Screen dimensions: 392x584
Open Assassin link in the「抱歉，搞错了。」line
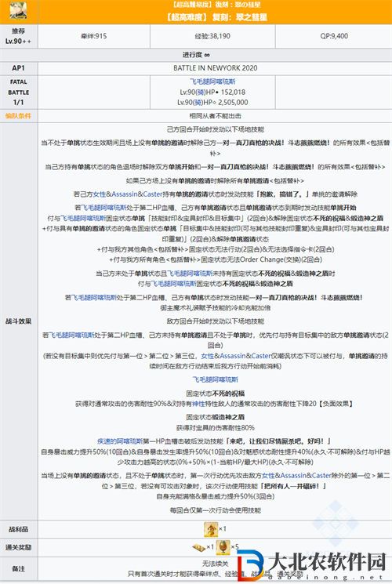point(125,194)
